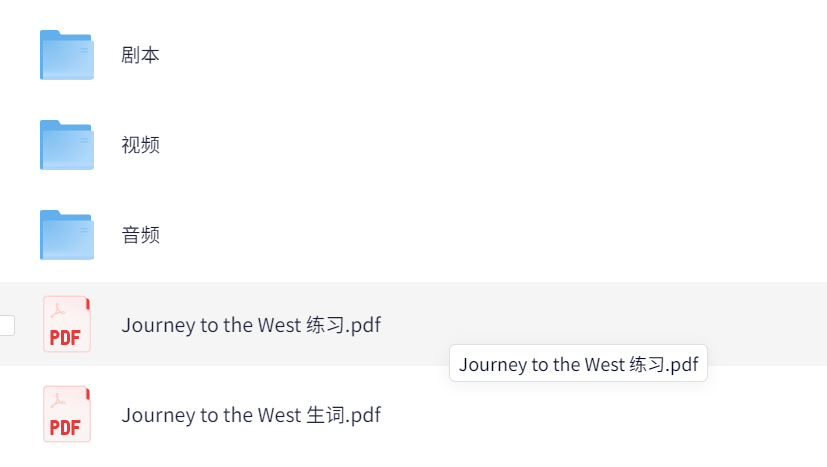The image size is (827, 467).
Task: Select the 视频 folder name
Action: tap(140, 145)
